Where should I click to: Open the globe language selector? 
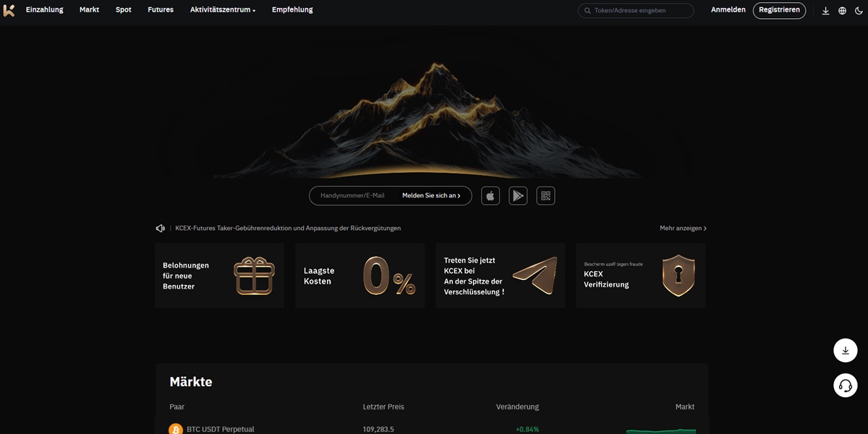point(842,11)
